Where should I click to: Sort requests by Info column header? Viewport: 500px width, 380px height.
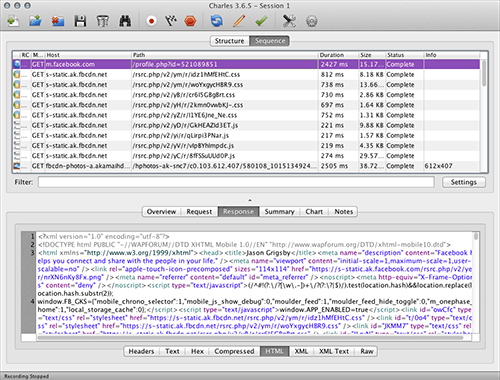point(452,55)
